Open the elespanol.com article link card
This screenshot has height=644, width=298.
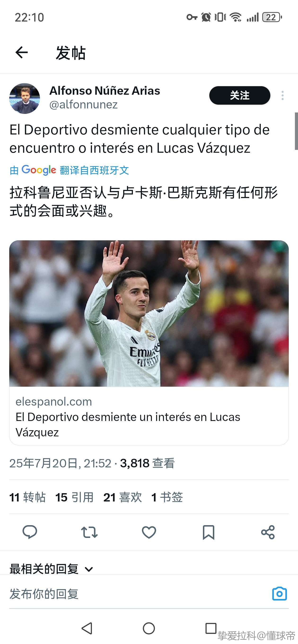[149, 416]
